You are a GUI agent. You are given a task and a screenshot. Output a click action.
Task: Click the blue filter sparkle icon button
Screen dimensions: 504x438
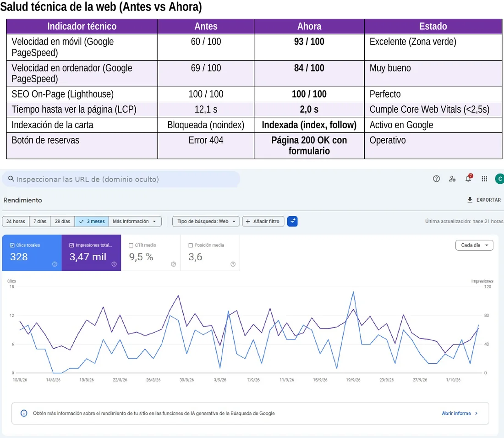pos(292,221)
